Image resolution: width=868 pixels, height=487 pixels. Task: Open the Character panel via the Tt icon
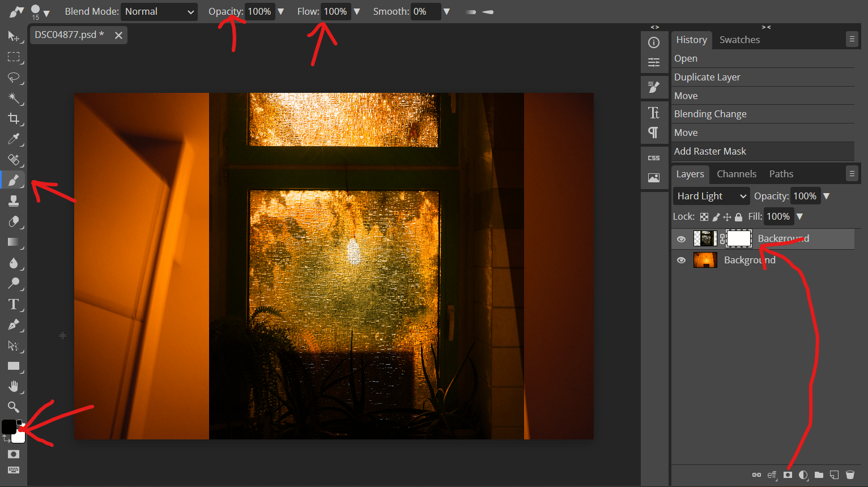654,111
